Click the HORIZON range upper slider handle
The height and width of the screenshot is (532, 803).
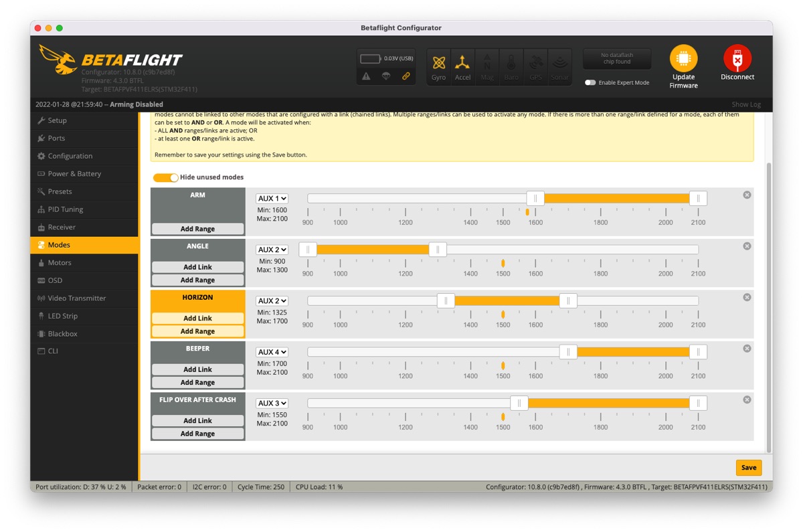(x=568, y=300)
